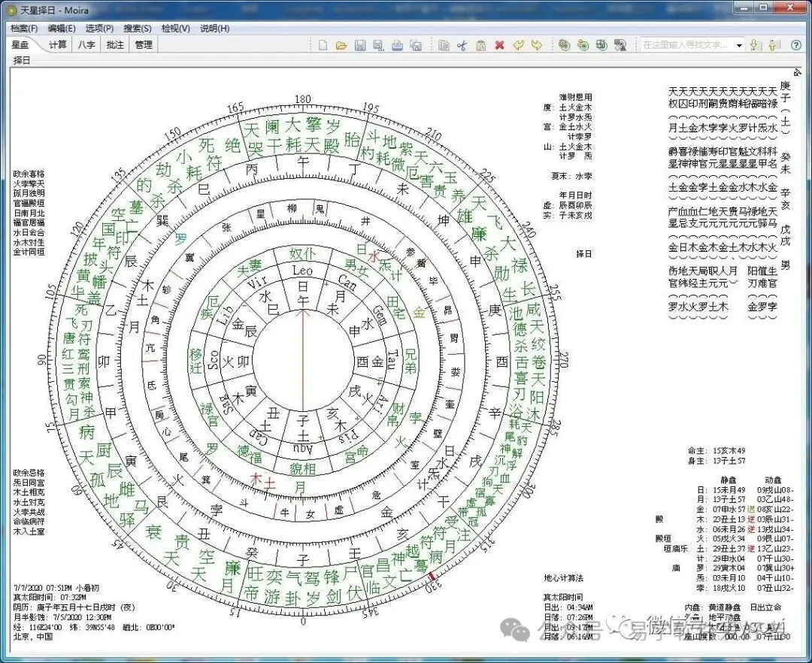This screenshot has width=812, height=663.
Task: Create a new file with the blank page icon
Action: (x=323, y=46)
